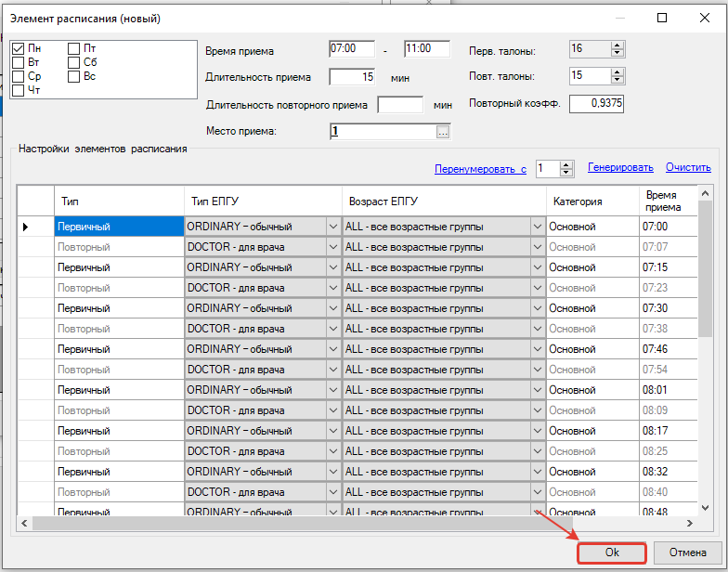
Task: Open Место приема browse ellipsis button
Action: pos(443,132)
